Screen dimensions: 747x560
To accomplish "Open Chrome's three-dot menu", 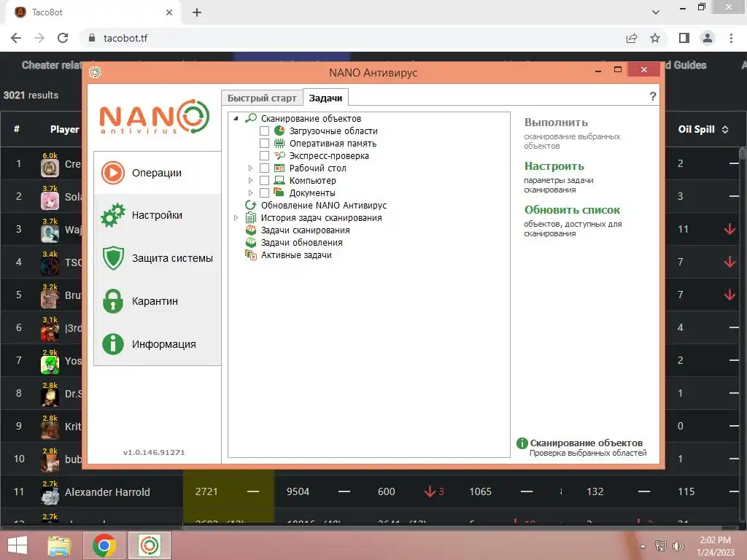I will coord(731,38).
